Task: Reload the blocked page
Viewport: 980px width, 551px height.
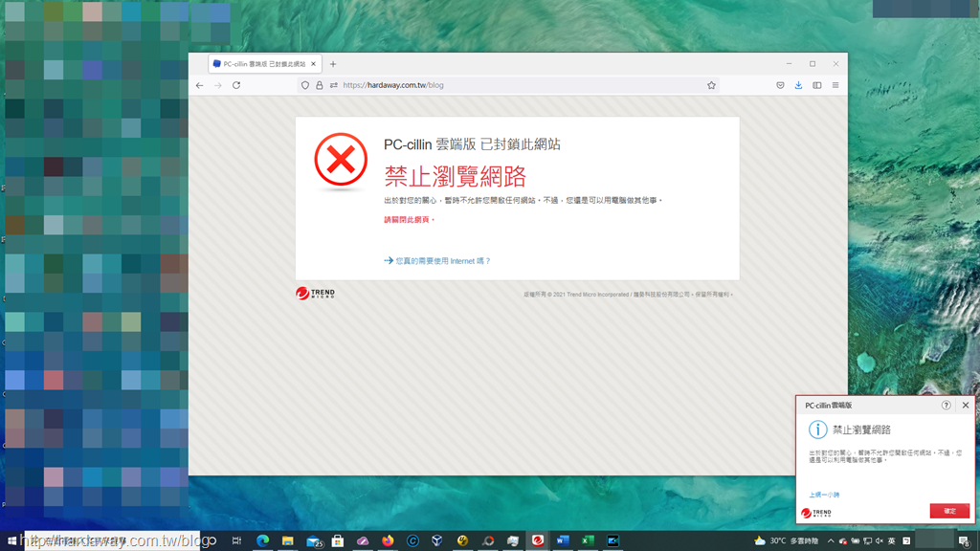Action: tap(236, 85)
